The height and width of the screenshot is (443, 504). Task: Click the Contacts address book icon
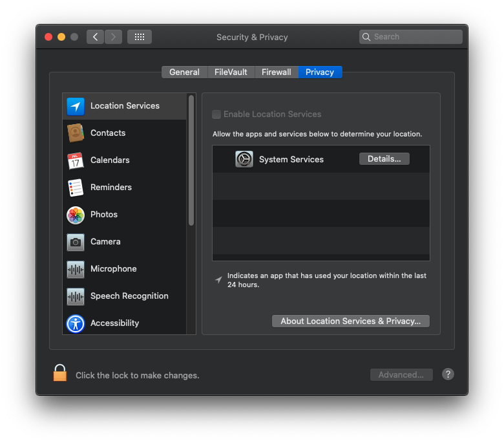click(76, 133)
